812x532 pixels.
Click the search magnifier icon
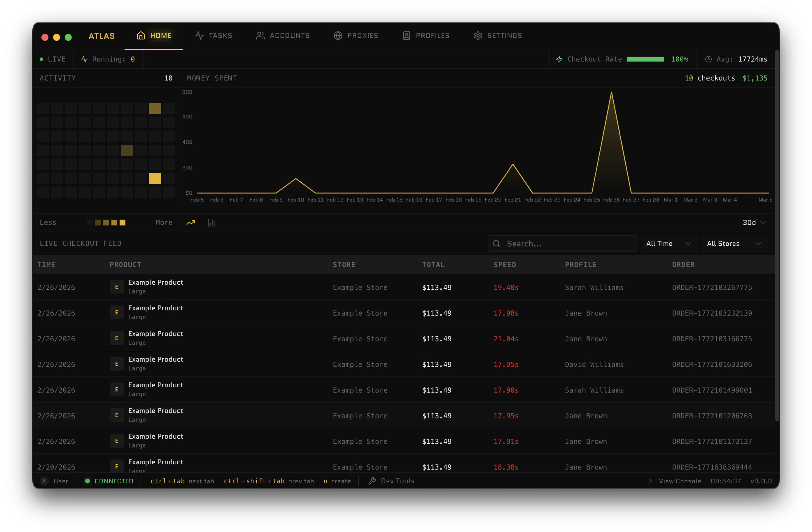tap(496, 244)
